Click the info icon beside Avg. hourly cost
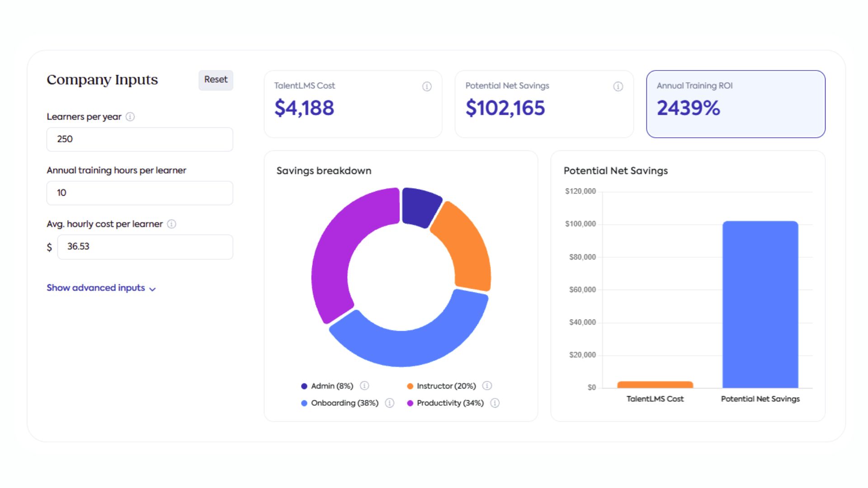This screenshot has width=868, height=488. click(x=172, y=224)
